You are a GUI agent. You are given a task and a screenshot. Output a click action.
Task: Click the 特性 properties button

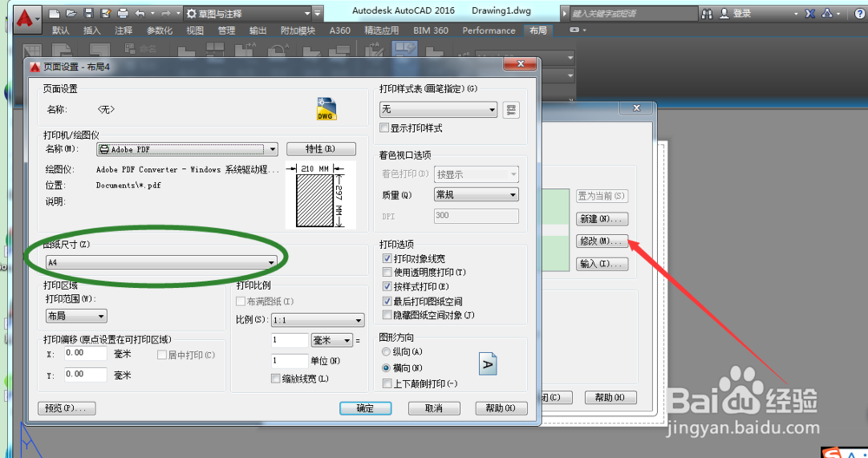pyautogui.click(x=321, y=149)
